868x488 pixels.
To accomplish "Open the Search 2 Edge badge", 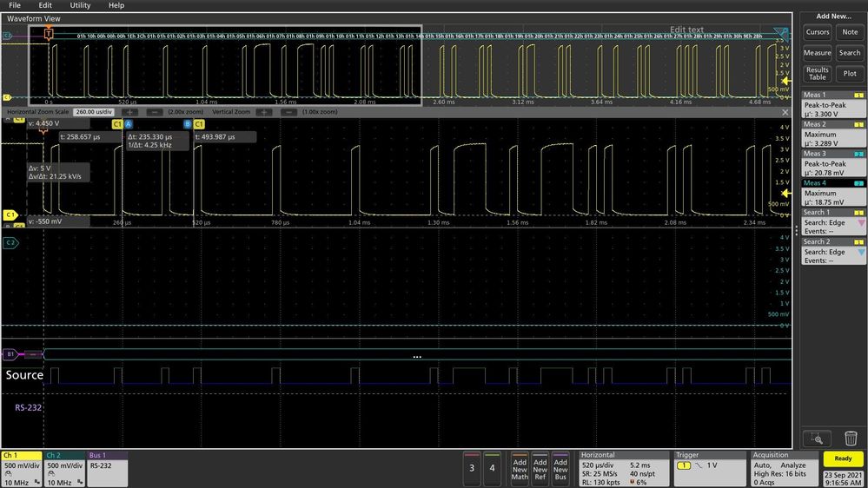I will point(833,252).
